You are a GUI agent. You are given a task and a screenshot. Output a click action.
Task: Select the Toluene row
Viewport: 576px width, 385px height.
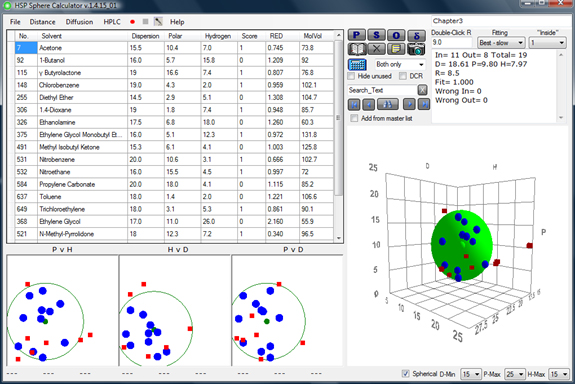click(174, 197)
